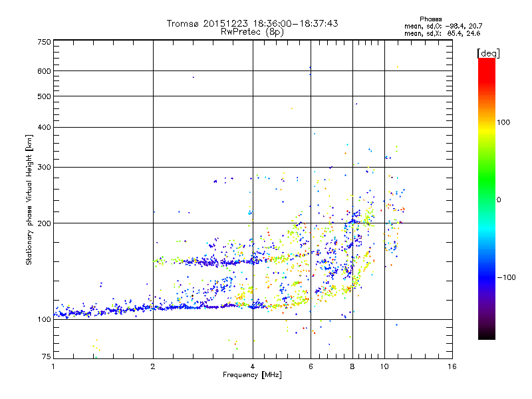Click the y-axis label '300'
532x399 pixels.
(x=44, y=167)
